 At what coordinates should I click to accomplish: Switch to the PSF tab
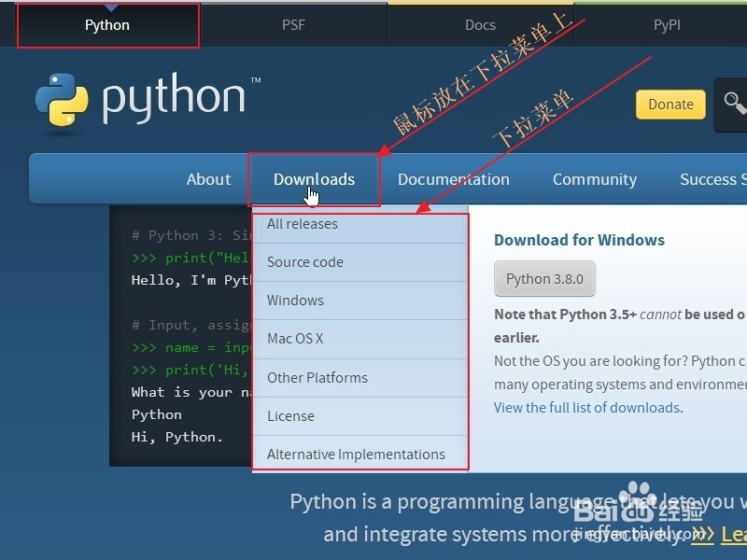coord(293,24)
